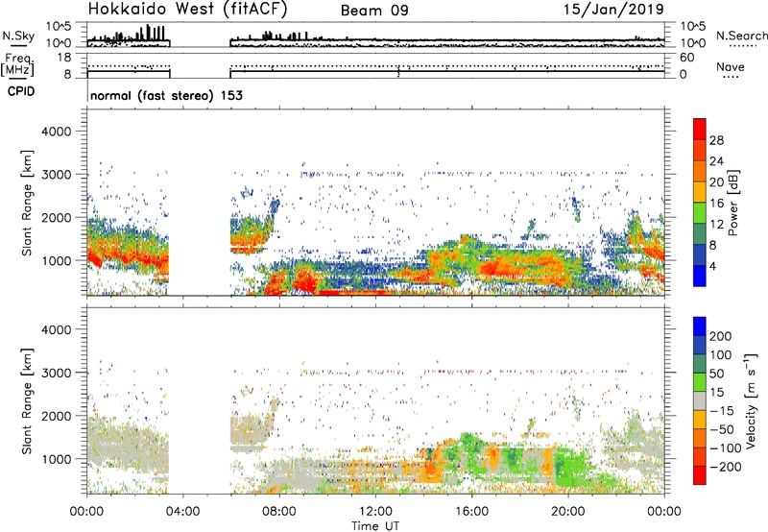This screenshot has width=768, height=532.
Task: Click the "-15" label on Velocity colorbar
Action: click(722, 411)
